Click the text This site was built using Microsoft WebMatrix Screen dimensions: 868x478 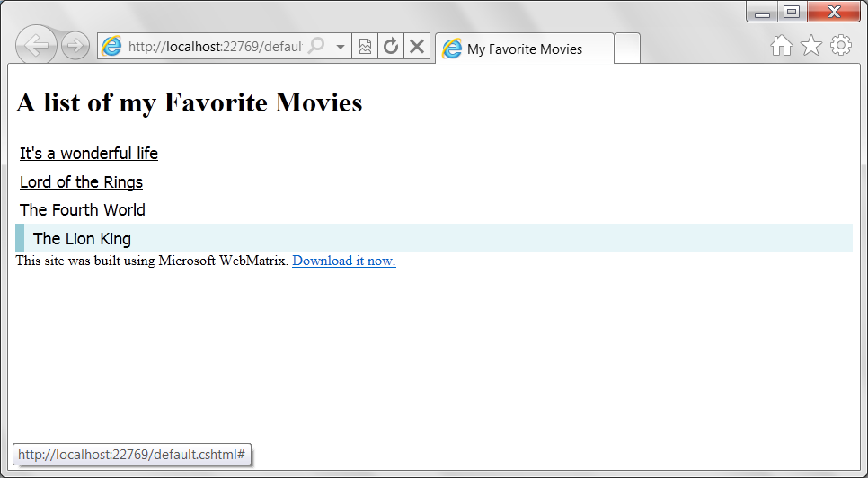pos(152,261)
